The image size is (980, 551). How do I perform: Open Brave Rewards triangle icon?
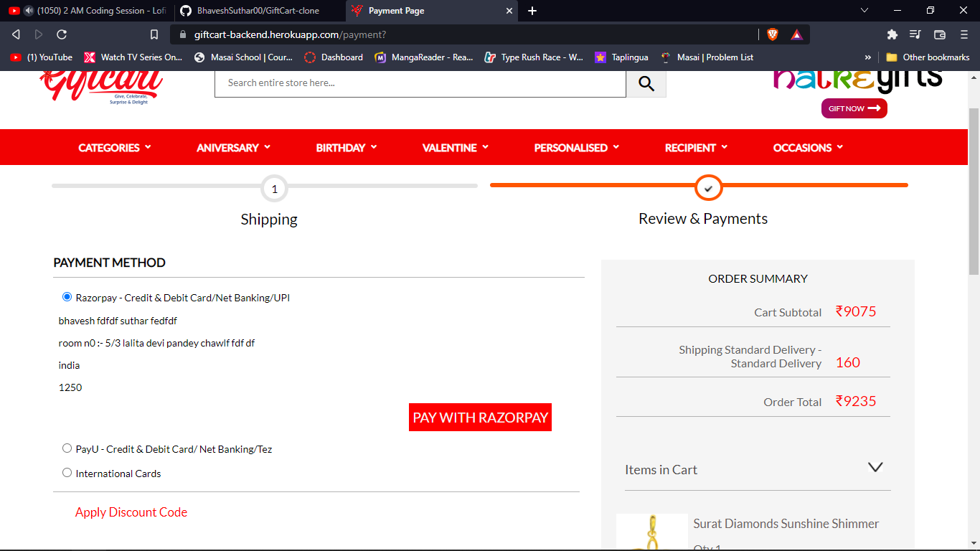click(x=796, y=34)
